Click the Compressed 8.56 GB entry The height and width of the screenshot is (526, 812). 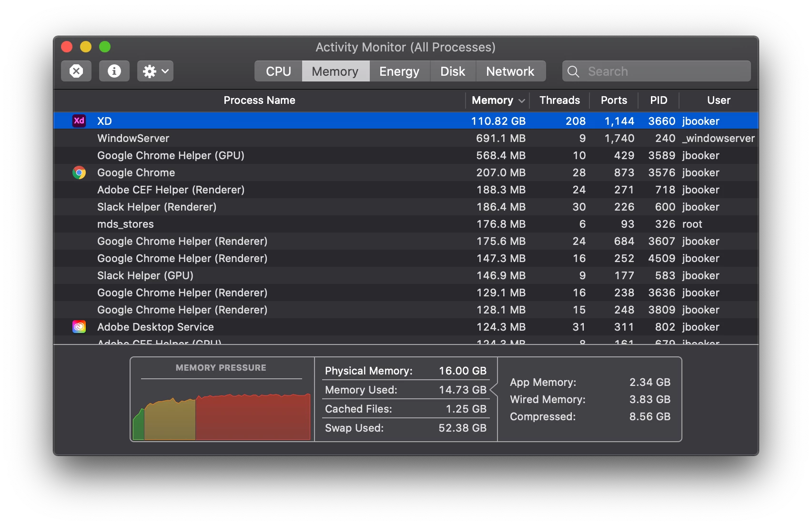[590, 416]
